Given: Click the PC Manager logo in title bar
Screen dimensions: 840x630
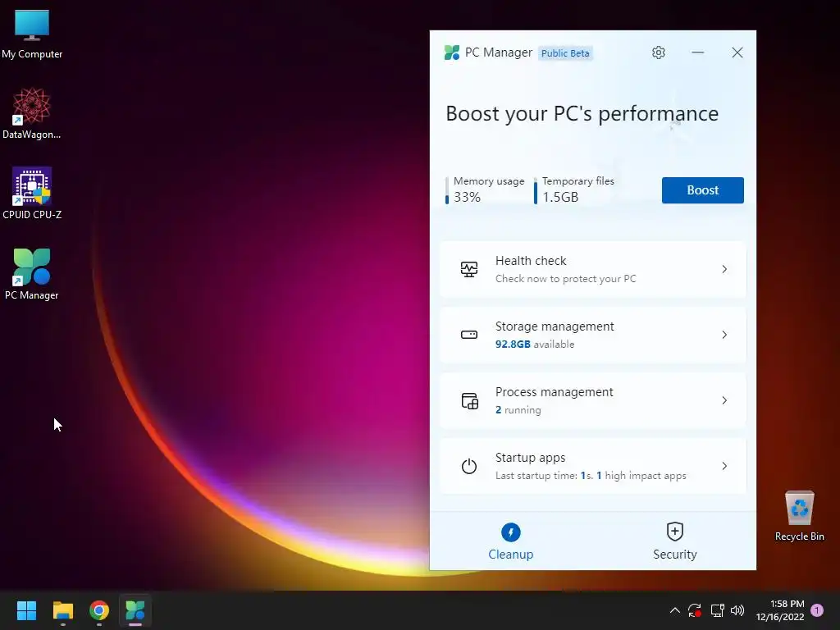Looking at the screenshot, I should coord(452,52).
